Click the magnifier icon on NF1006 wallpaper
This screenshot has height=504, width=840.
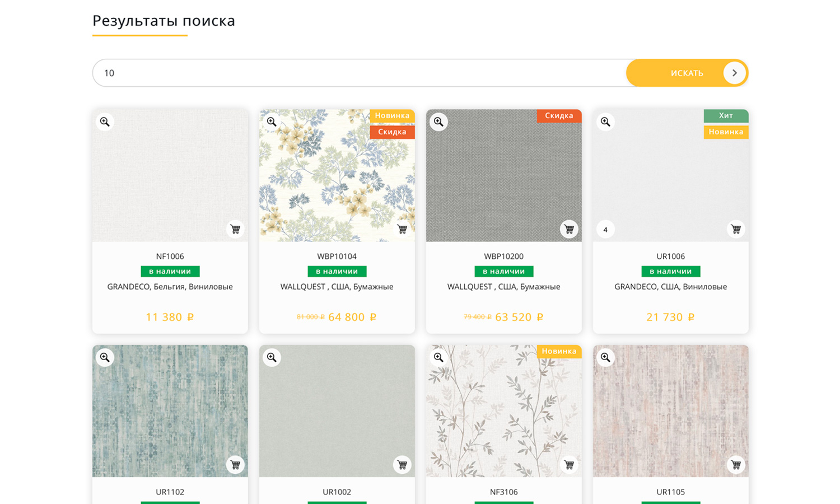click(105, 122)
